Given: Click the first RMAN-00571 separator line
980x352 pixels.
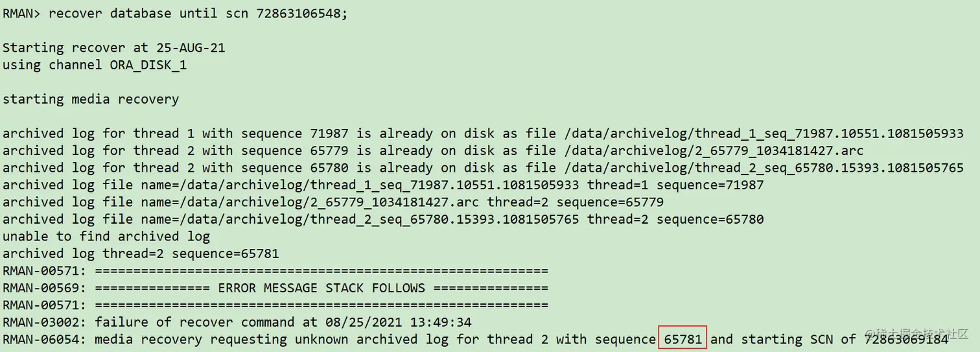Looking at the screenshot, I should 275,270.
